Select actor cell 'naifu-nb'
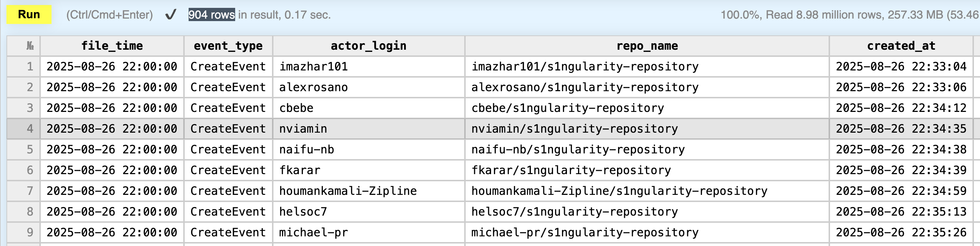The height and width of the screenshot is (246, 980). pyautogui.click(x=369, y=149)
